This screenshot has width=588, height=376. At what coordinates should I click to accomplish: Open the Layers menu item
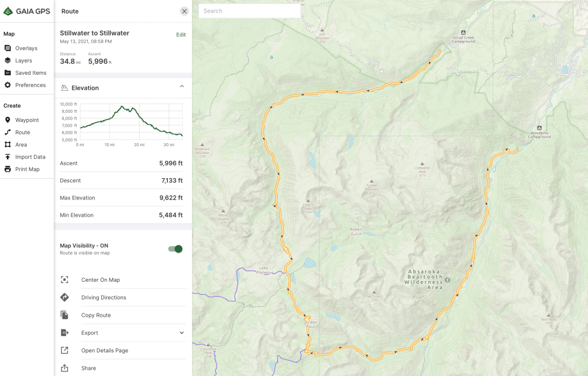pyautogui.click(x=23, y=60)
